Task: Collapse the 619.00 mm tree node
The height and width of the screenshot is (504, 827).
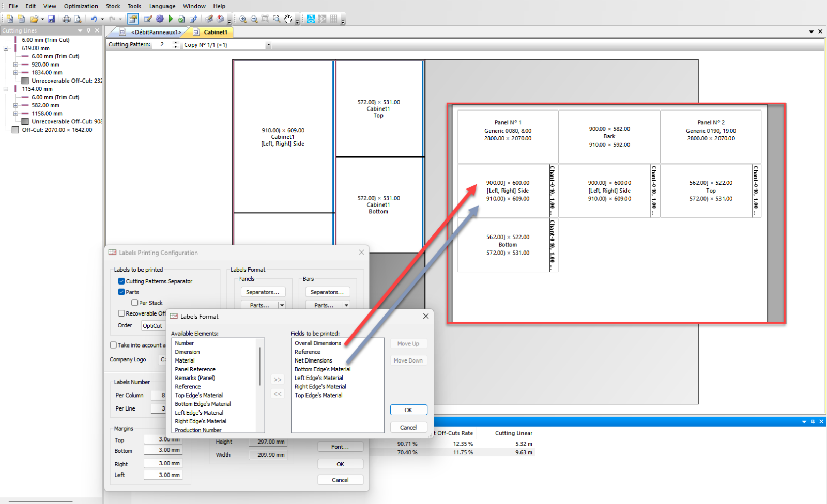Action: (x=6, y=48)
